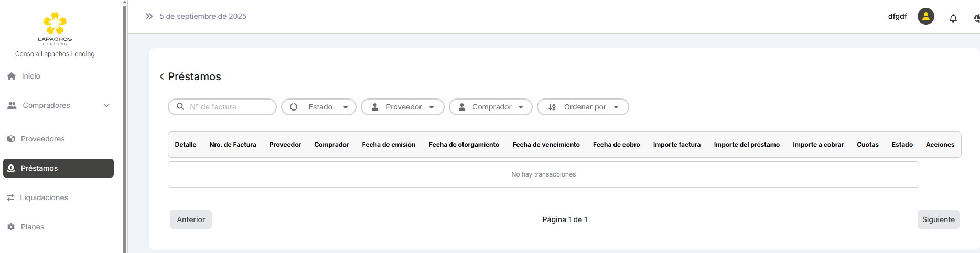Click the Siguiente pagination button
Image resolution: width=980 pixels, height=253 pixels.
point(938,219)
